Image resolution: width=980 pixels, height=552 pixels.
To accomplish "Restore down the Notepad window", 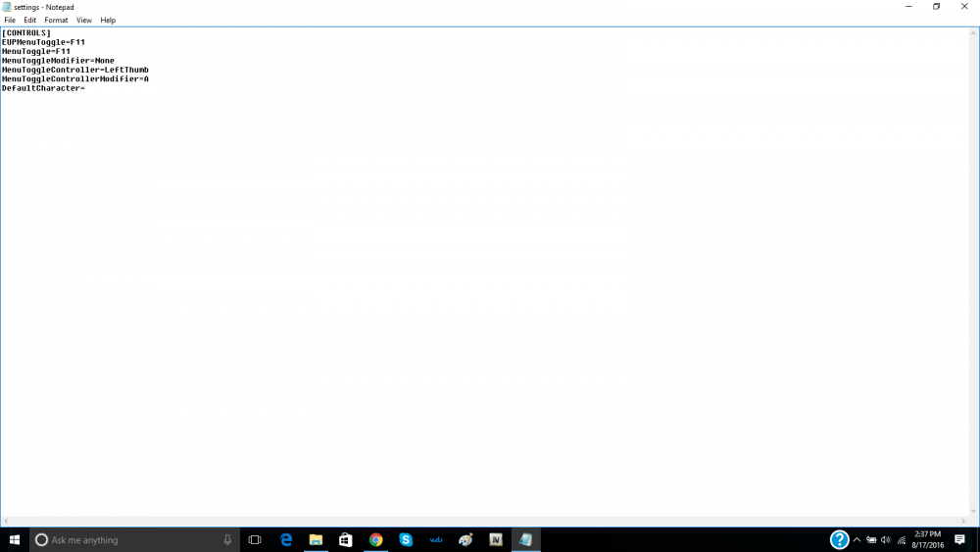I will (x=936, y=7).
